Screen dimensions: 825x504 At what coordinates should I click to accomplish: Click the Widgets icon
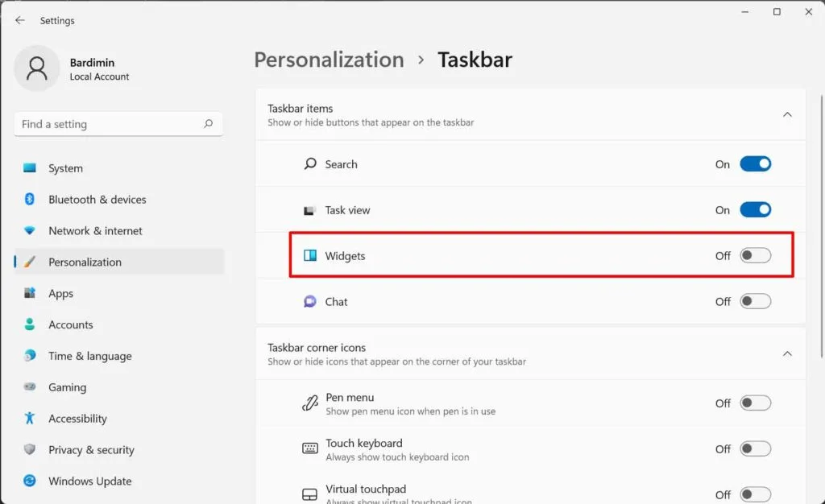[310, 255]
